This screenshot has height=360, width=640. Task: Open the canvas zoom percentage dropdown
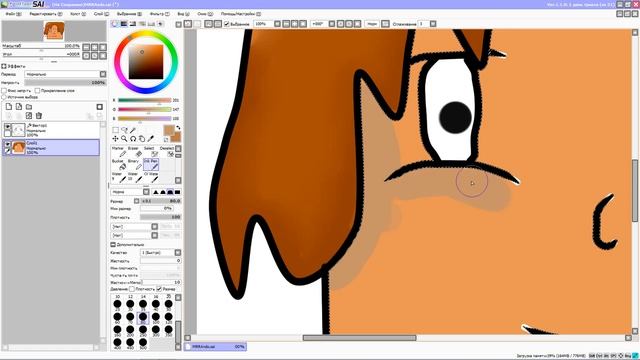(278, 24)
